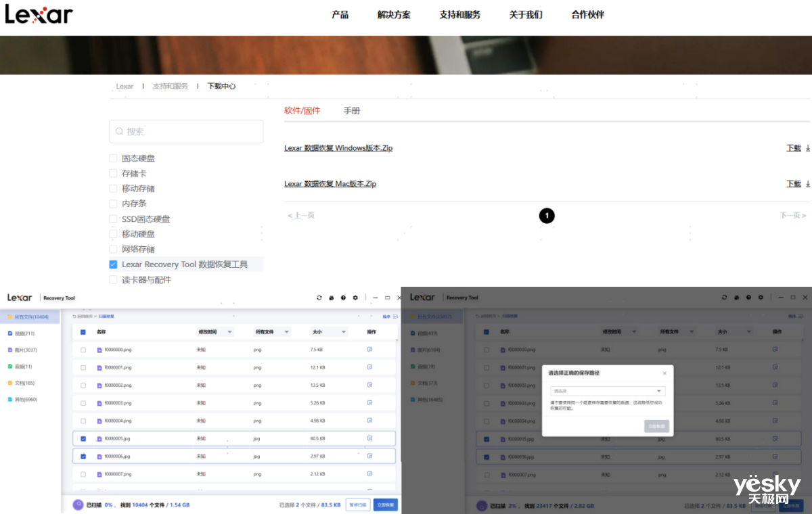This screenshot has height=514, width=812.
Task: Click purple scan status icon beside 已扫描 0%
Action: (77, 505)
